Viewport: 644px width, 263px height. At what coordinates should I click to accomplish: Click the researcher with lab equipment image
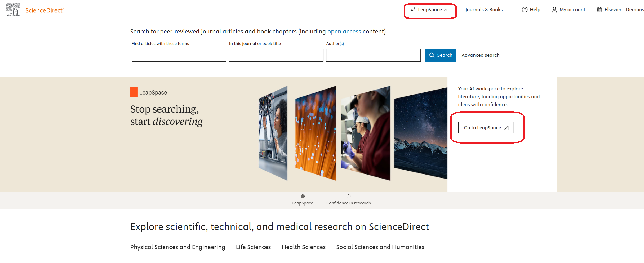point(273,133)
